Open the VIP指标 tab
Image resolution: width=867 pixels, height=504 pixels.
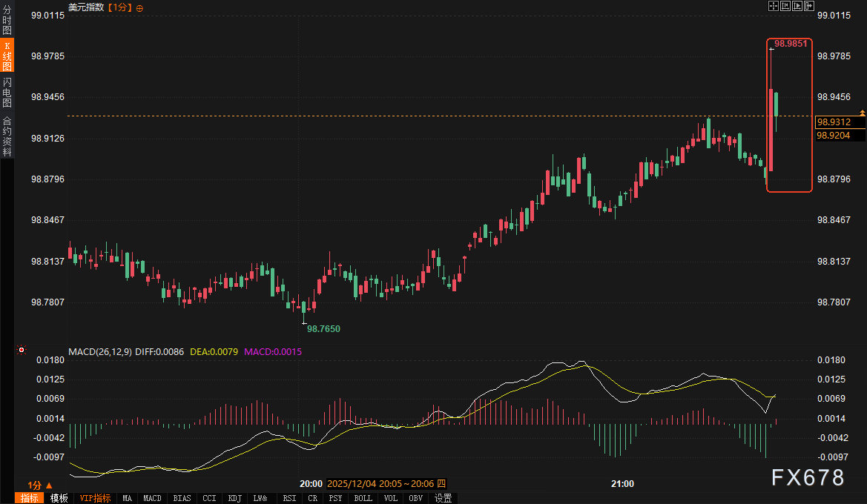[x=95, y=498]
